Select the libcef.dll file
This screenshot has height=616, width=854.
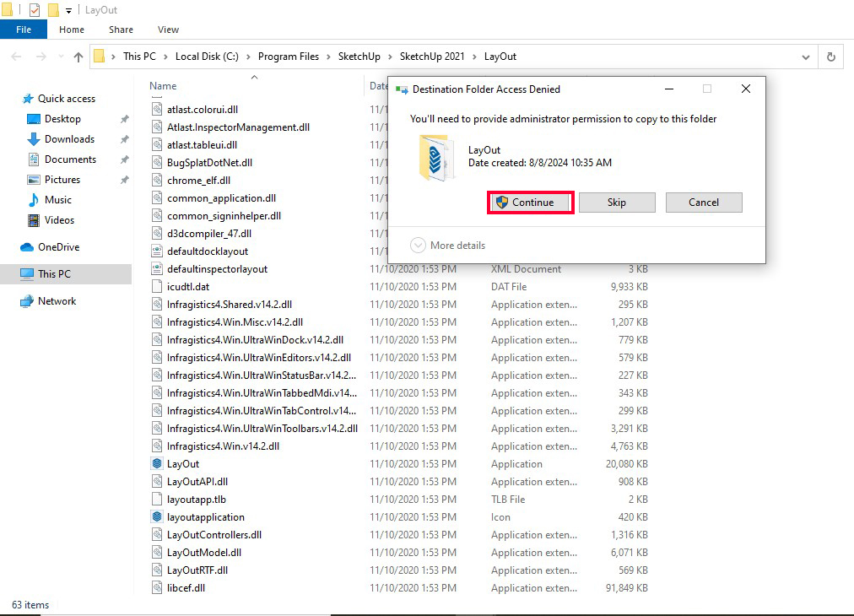click(x=186, y=587)
